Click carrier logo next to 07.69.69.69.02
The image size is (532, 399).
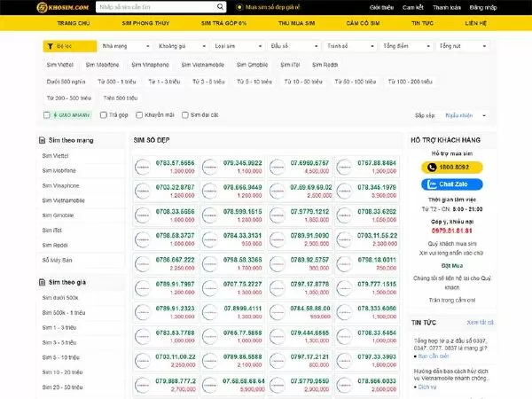[x=278, y=191]
